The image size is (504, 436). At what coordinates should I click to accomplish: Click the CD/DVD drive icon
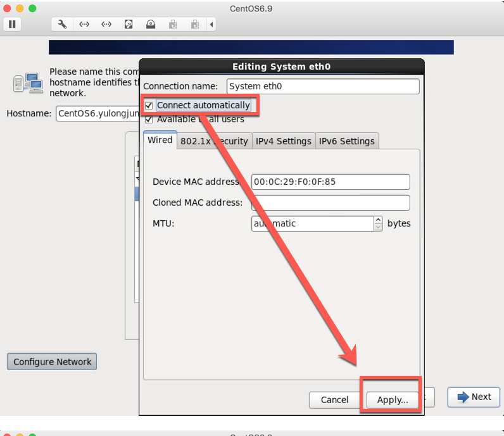(x=151, y=24)
